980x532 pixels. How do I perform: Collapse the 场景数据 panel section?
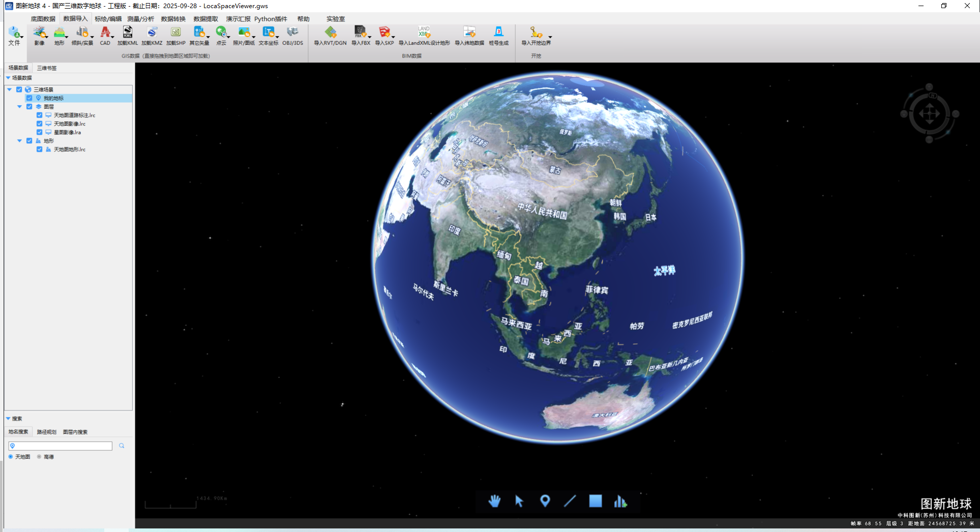8,78
